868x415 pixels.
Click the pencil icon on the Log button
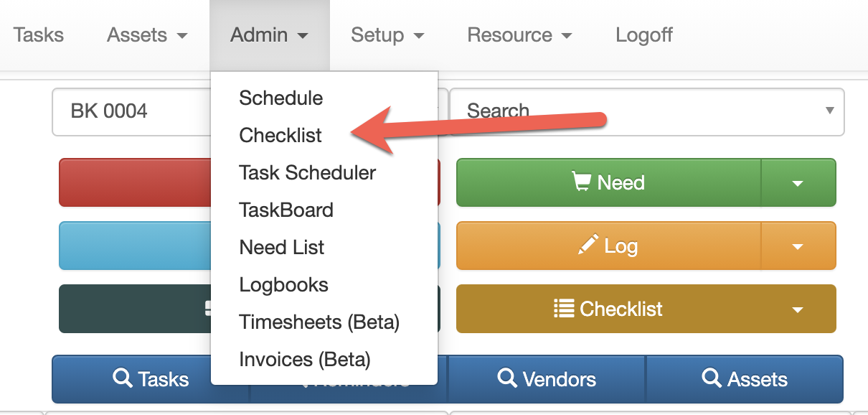coord(589,246)
